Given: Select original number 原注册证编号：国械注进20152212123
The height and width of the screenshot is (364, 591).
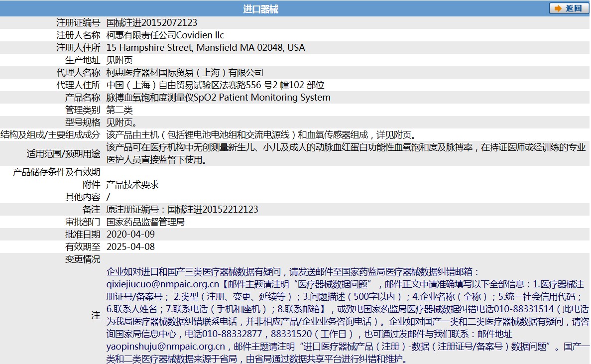Looking at the screenshot, I should point(182,209).
